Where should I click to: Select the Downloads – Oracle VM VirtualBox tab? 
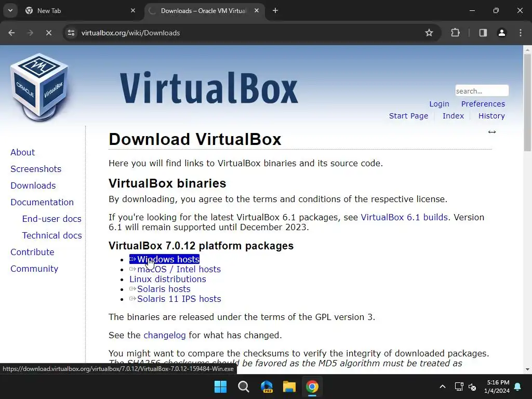[x=205, y=10]
